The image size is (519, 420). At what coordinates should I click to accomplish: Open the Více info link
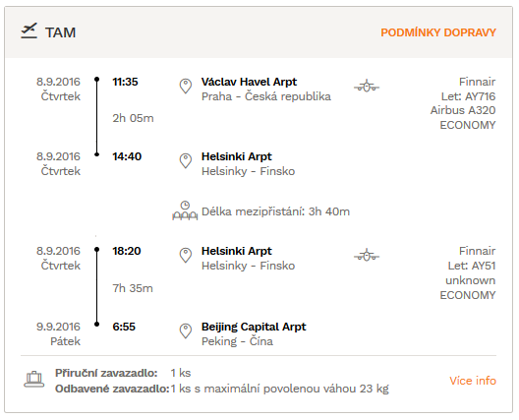(473, 381)
